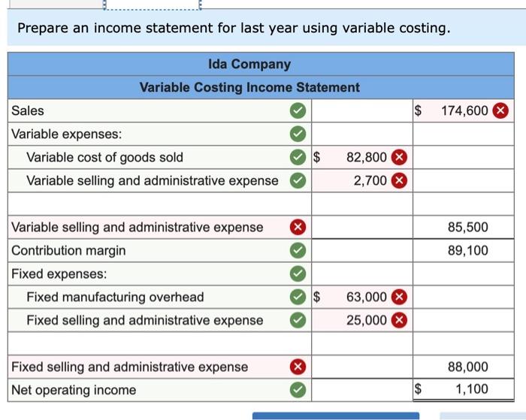
Task: Click green checkmark on indented Variable selling and administrative row
Action: [x=298, y=181]
